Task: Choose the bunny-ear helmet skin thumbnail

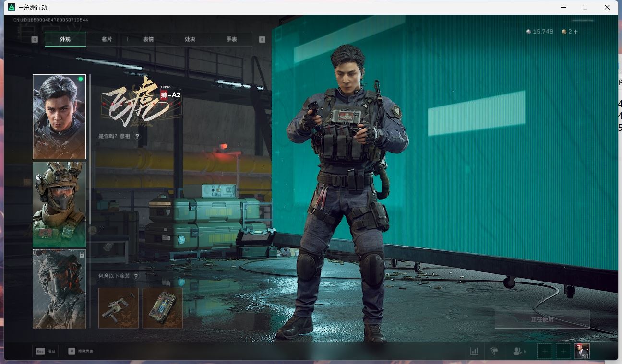Action: tap(59, 204)
